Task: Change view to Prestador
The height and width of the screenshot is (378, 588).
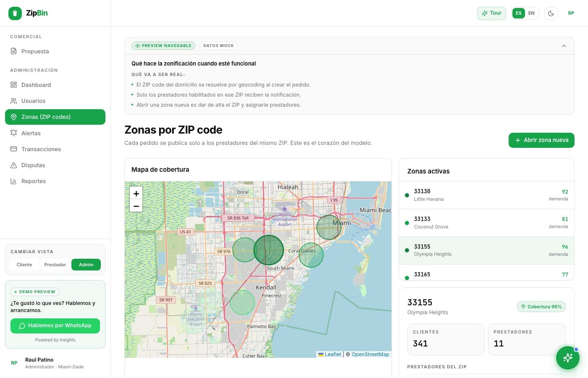Action: click(55, 265)
